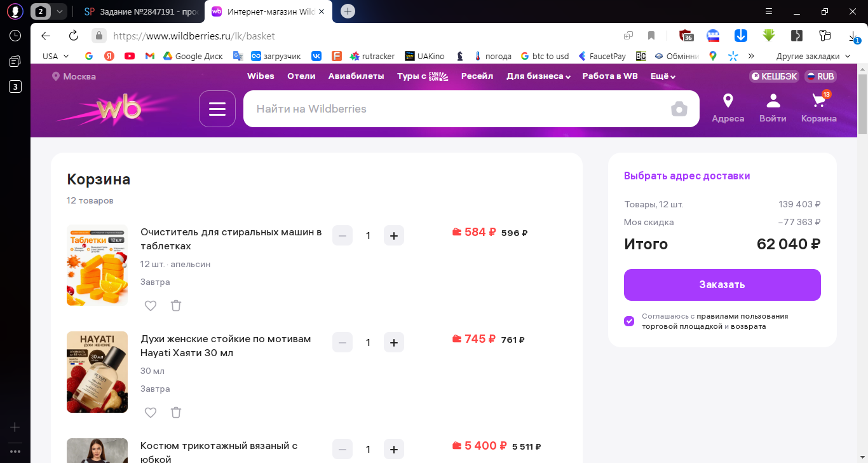Show hidden bookmarks via double chevron
The height and width of the screenshot is (463, 868).
752,56
